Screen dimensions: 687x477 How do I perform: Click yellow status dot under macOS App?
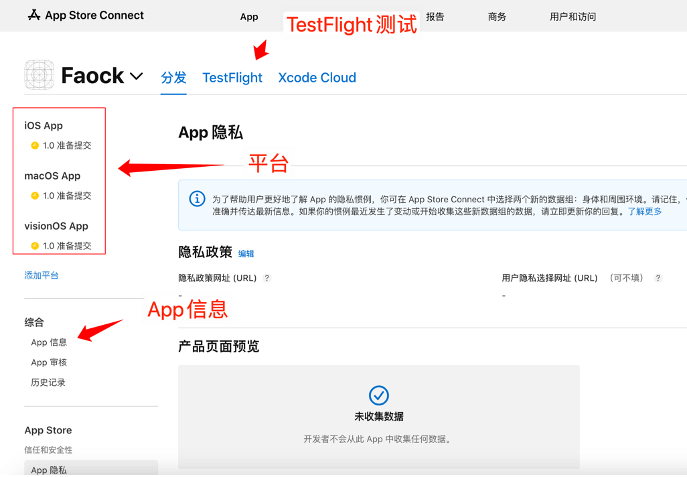point(35,196)
